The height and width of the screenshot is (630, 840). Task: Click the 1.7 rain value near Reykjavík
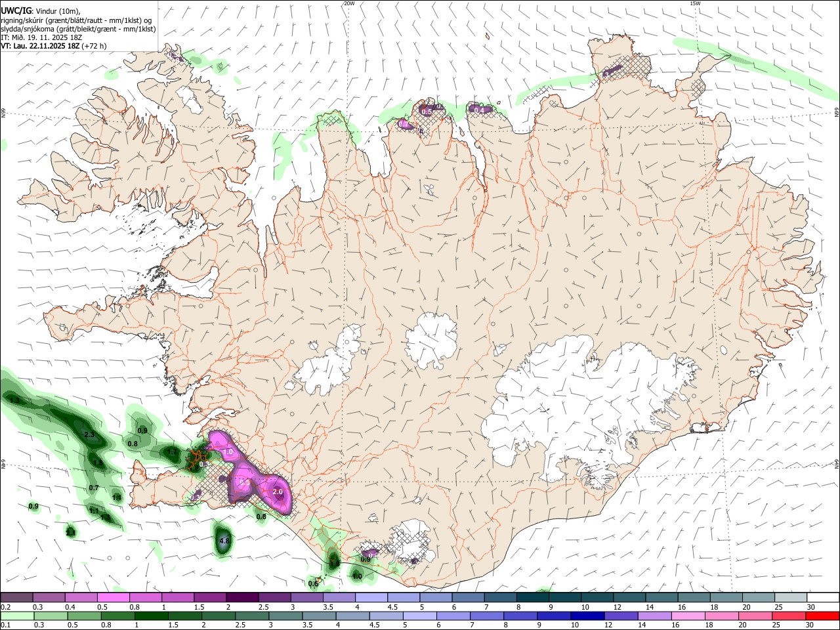pyautogui.click(x=172, y=451)
